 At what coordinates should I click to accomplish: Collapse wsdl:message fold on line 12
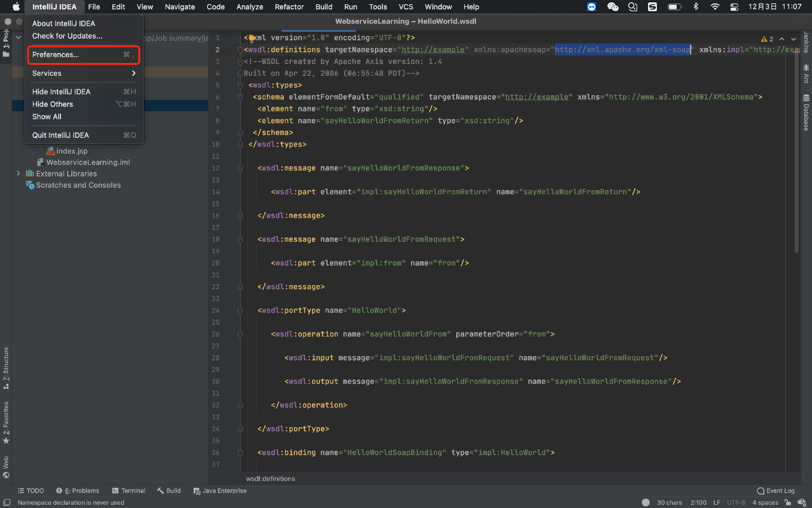point(240,168)
